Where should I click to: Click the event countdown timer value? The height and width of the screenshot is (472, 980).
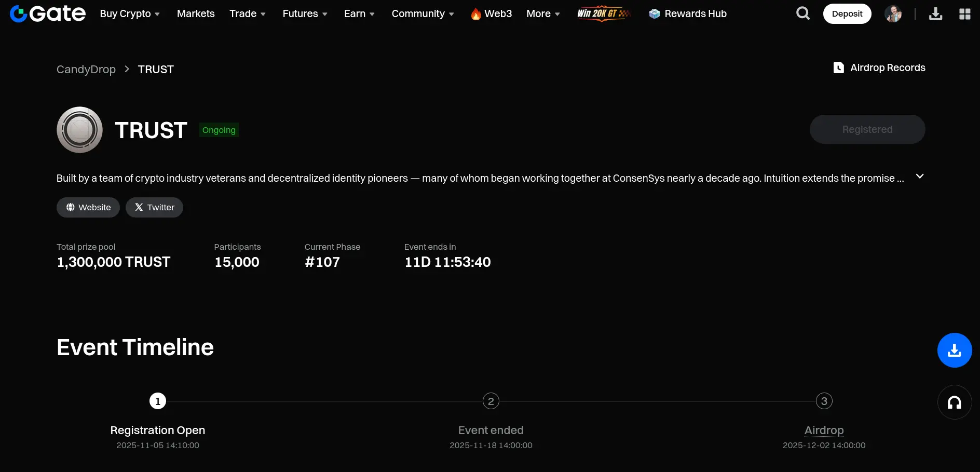click(x=447, y=262)
